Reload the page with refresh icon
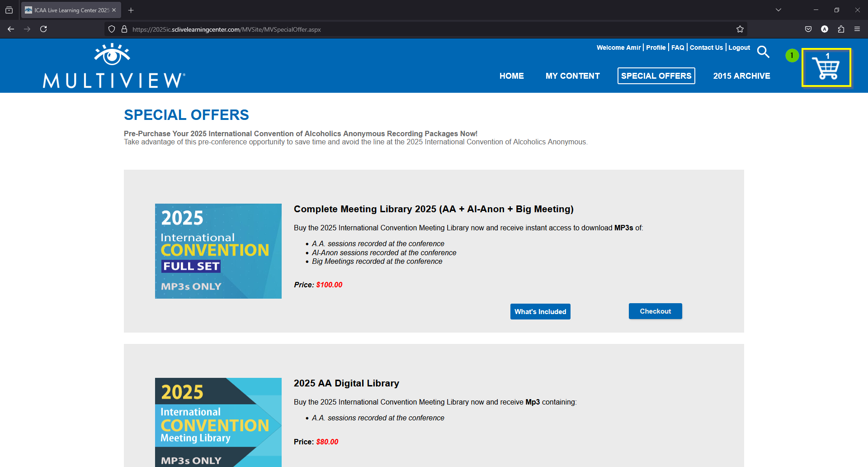Image resolution: width=868 pixels, height=467 pixels. (43, 29)
